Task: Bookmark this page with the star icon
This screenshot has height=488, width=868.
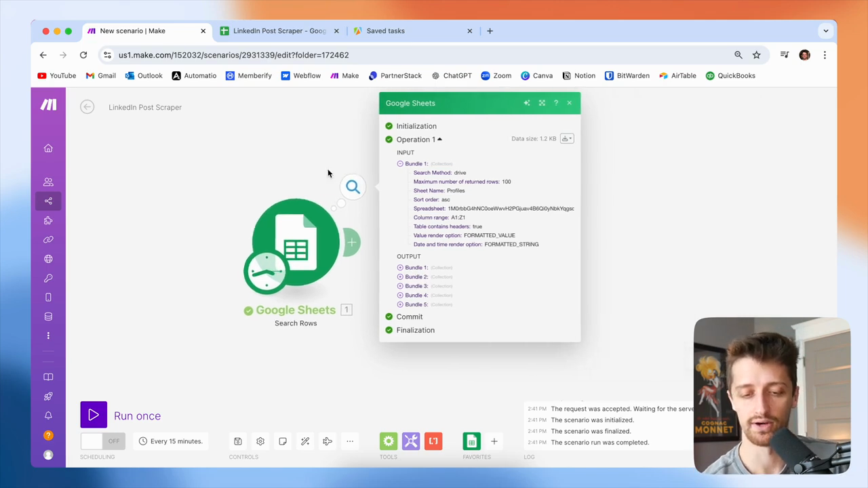Action: click(756, 55)
